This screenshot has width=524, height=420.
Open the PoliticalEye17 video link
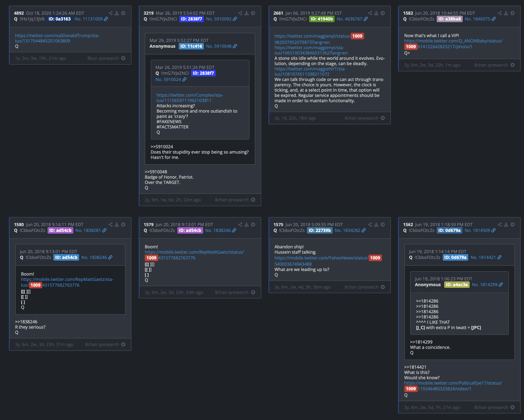click(x=453, y=386)
